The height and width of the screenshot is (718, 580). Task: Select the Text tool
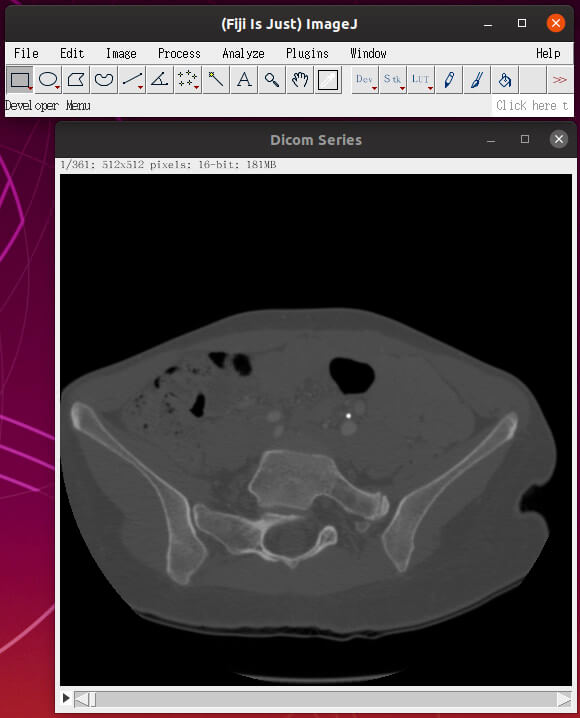[x=244, y=80]
